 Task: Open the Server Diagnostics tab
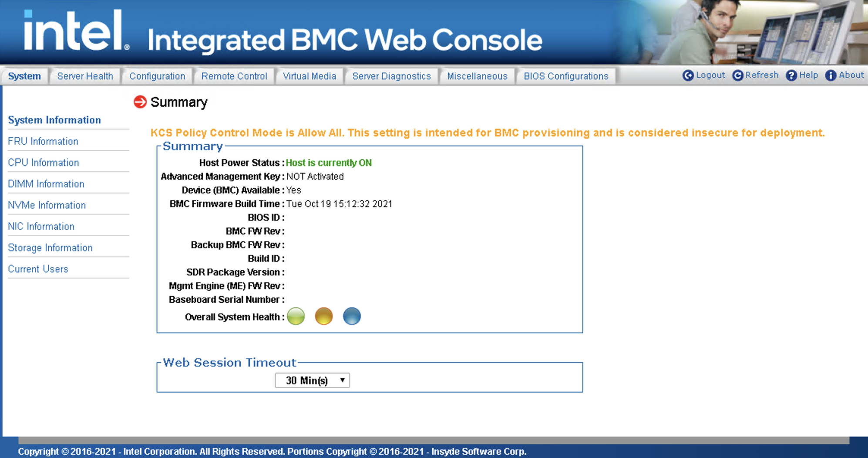tap(391, 76)
